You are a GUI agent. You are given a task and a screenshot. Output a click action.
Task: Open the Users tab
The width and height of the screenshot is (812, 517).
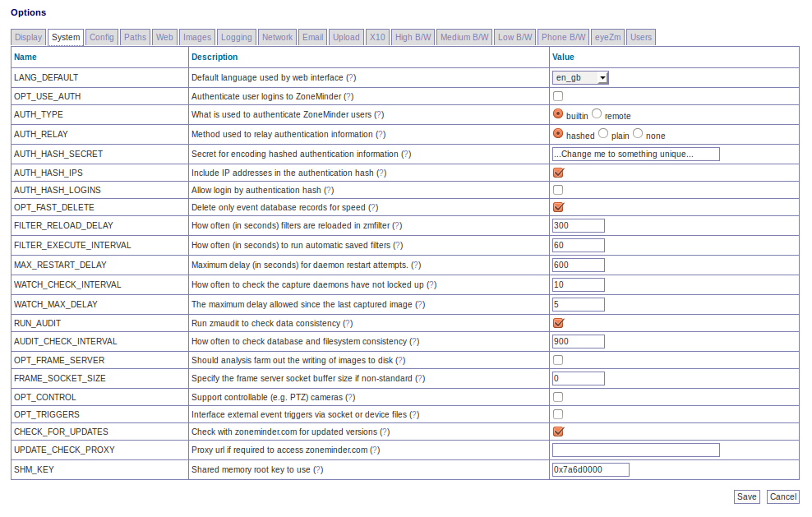[641, 37]
